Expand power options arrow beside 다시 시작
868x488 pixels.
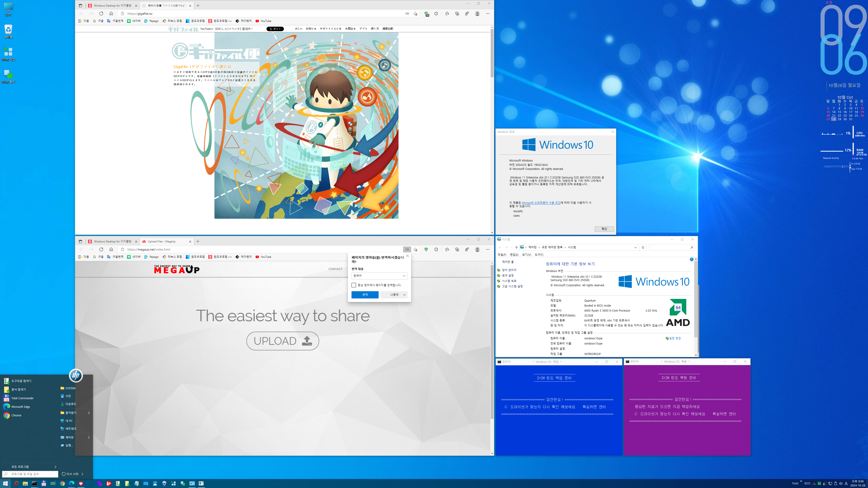[x=83, y=474]
